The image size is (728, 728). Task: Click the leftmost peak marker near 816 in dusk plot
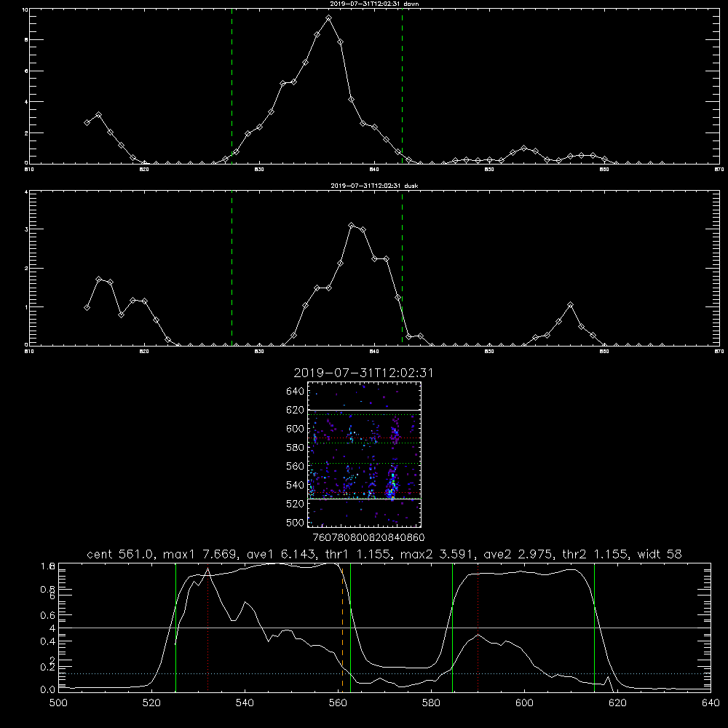[98, 279]
